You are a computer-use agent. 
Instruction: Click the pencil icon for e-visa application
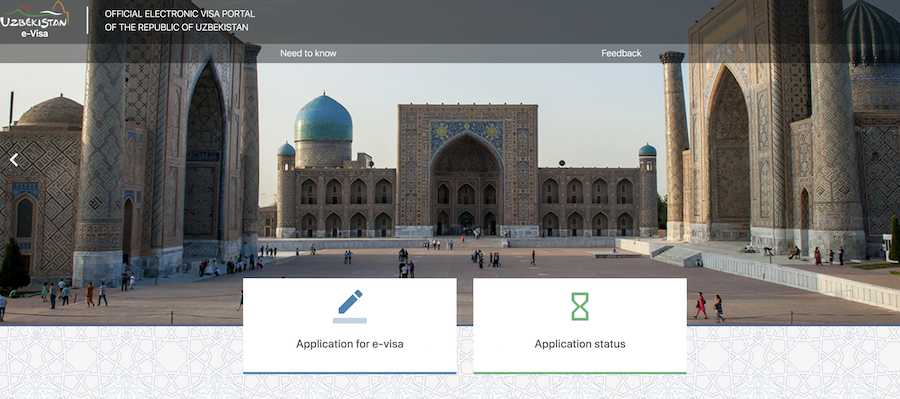[x=350, y=307]
